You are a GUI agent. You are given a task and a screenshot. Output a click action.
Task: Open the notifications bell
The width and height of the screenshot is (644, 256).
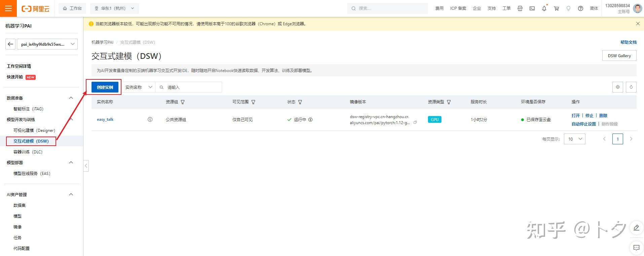544,8
